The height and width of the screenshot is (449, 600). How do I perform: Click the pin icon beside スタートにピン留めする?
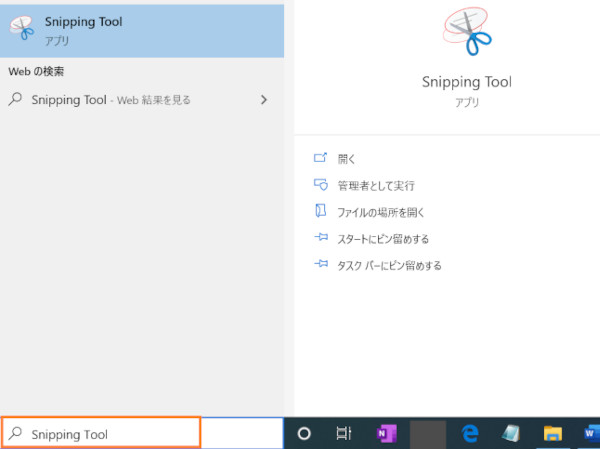(321, 237)
